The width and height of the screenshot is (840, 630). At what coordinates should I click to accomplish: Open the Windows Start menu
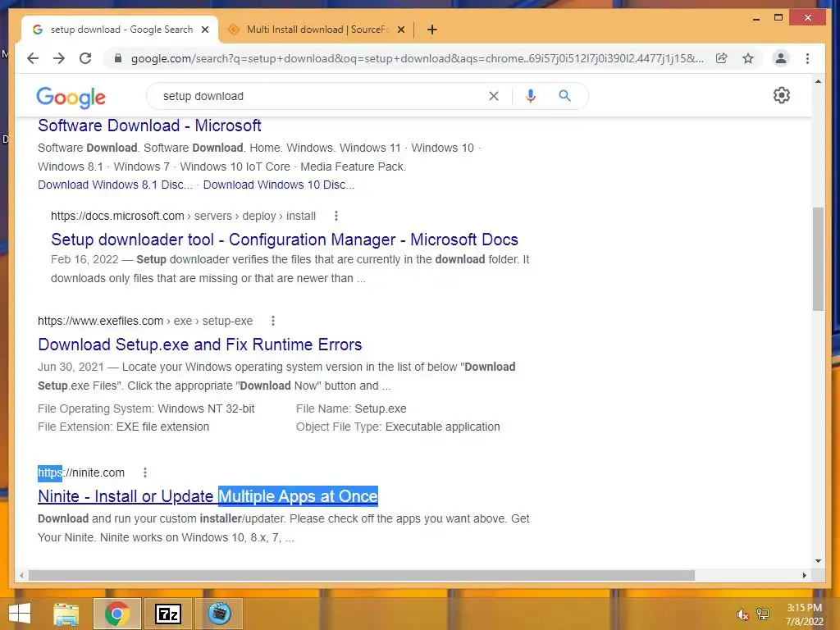pos(20,614)
